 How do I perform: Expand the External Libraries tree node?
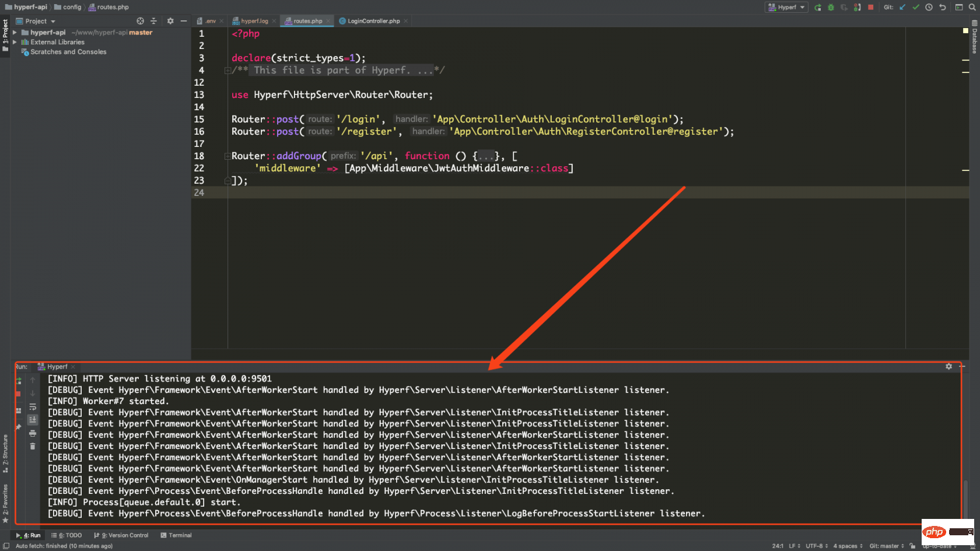tap(15, 42)
